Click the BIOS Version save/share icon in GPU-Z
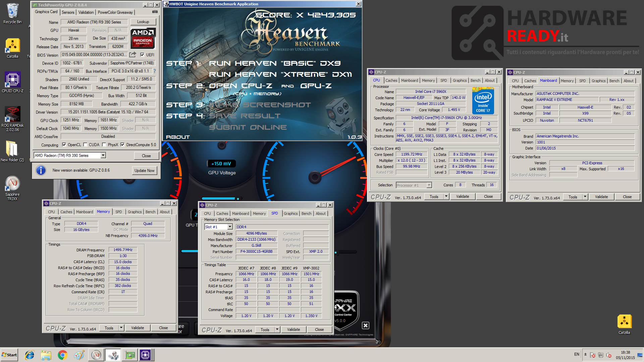 (x=133, y=55)
